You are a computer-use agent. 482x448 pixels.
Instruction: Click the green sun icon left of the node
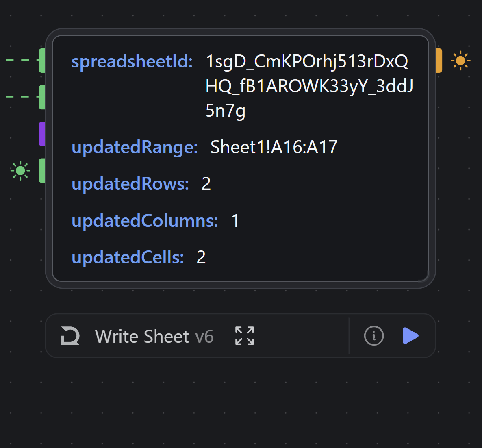click(20, 170)
